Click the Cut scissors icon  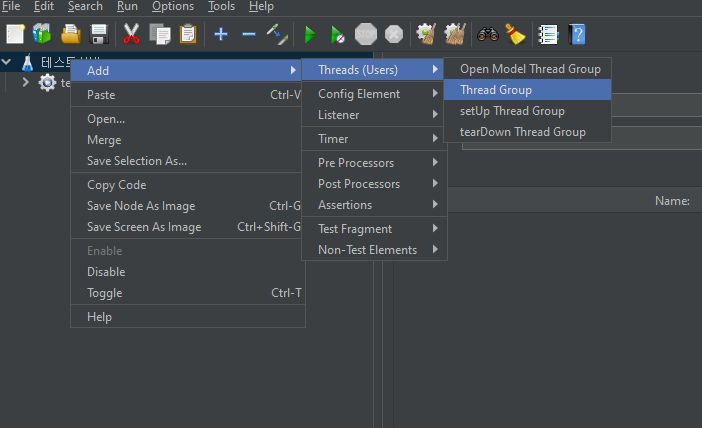coord(131,34)
